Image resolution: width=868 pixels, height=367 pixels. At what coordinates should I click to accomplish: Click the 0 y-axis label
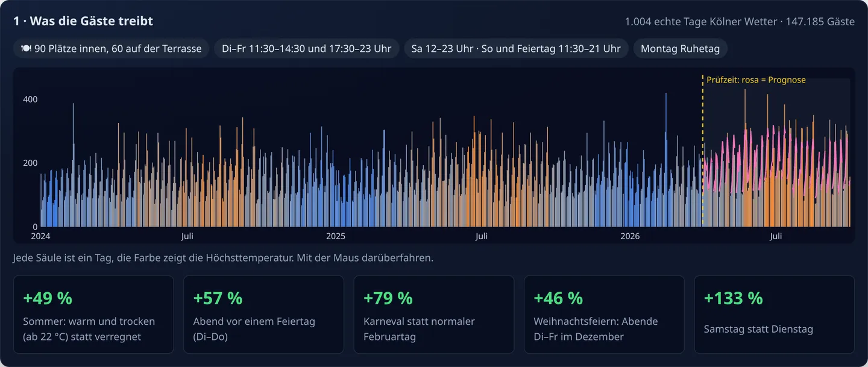click(x=35, y=226)
